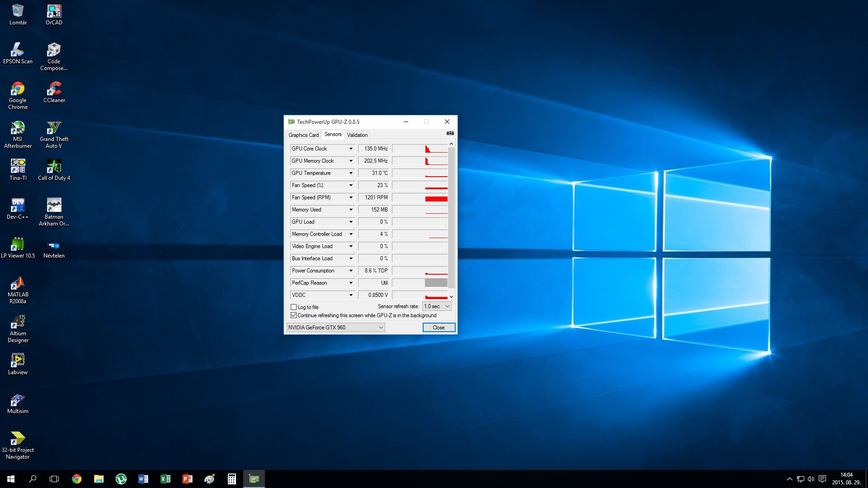
Task: Launch the Altium Designer shortcut
Action: [18, 328]
